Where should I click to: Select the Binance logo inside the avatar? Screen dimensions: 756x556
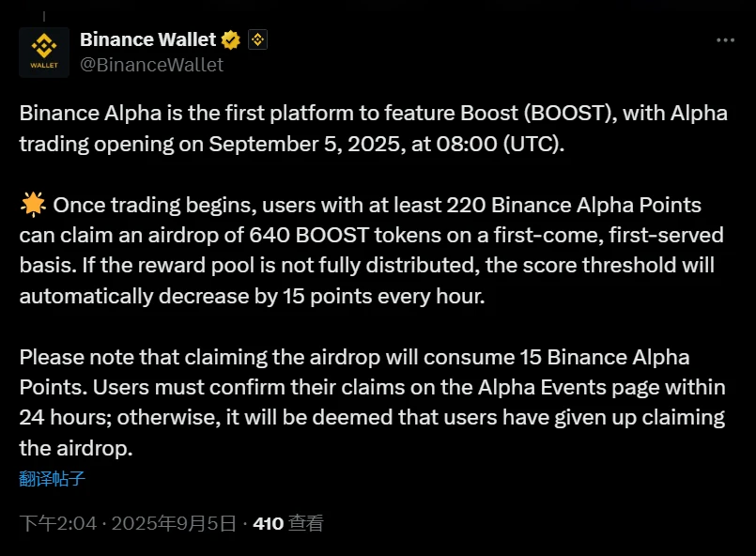pyautogui.click(x=44, y=45)
